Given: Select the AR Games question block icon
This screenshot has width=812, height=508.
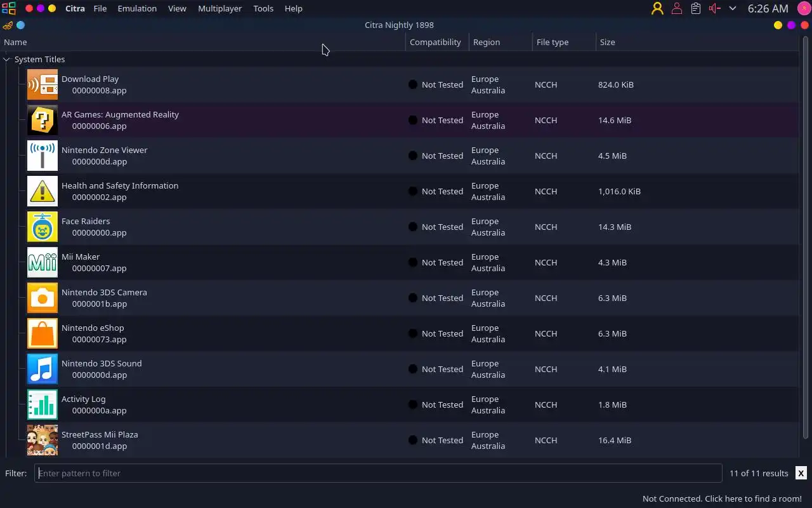Looking at the screenshot, I should pyautogui.click(x=43, y=120).
